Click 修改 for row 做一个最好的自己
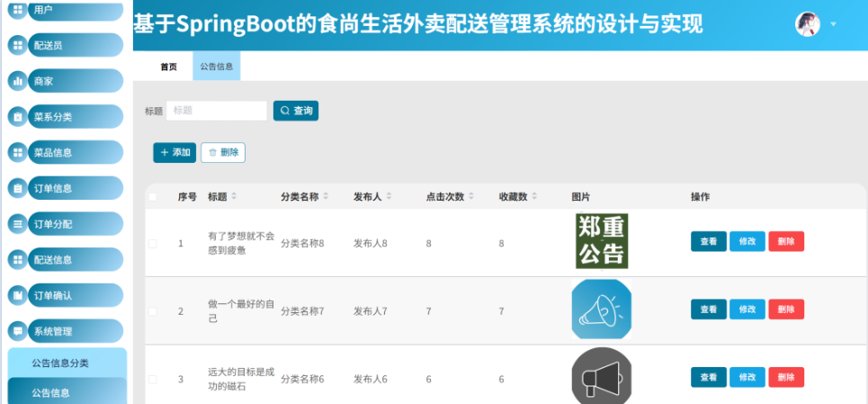 point(747,310)
